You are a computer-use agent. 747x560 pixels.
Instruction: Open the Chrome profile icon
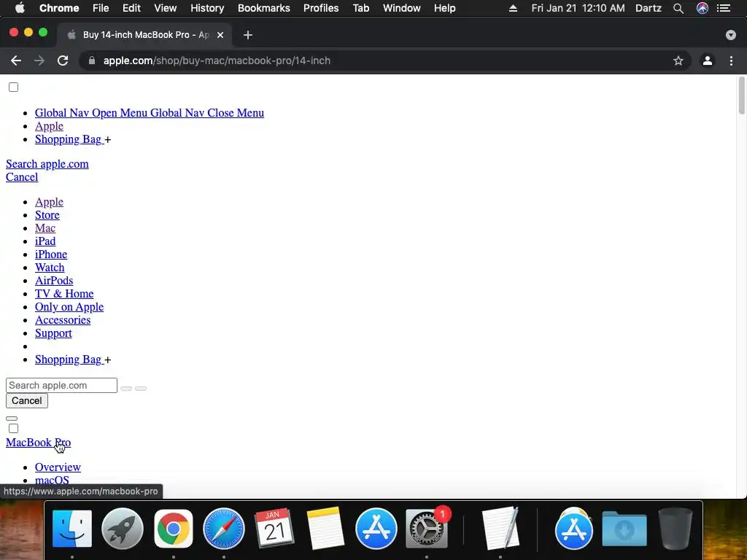[x=707, y=61]
